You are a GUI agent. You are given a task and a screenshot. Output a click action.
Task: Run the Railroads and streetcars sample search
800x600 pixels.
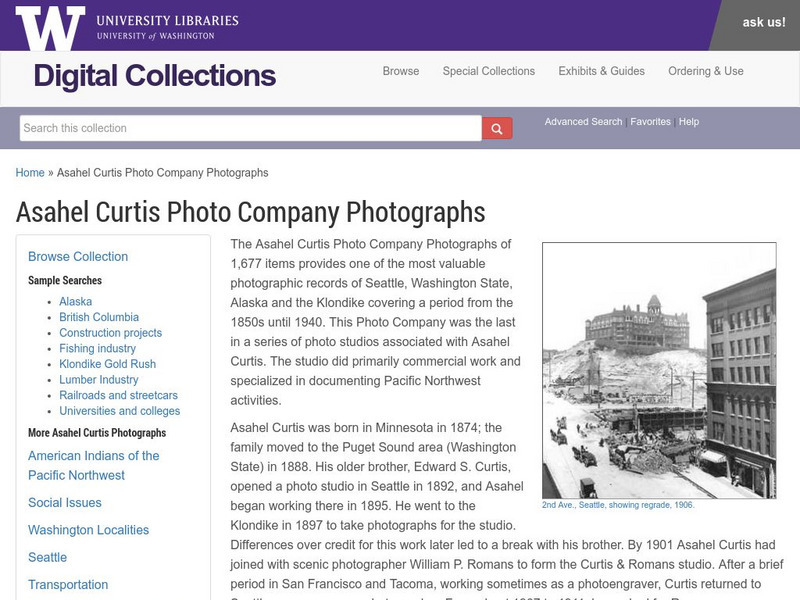point(118,395)
